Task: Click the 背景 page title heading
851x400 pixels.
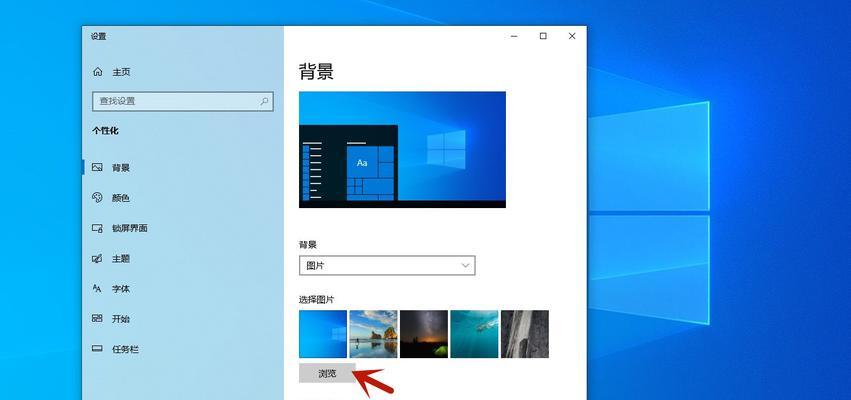Action: [316, 72]
